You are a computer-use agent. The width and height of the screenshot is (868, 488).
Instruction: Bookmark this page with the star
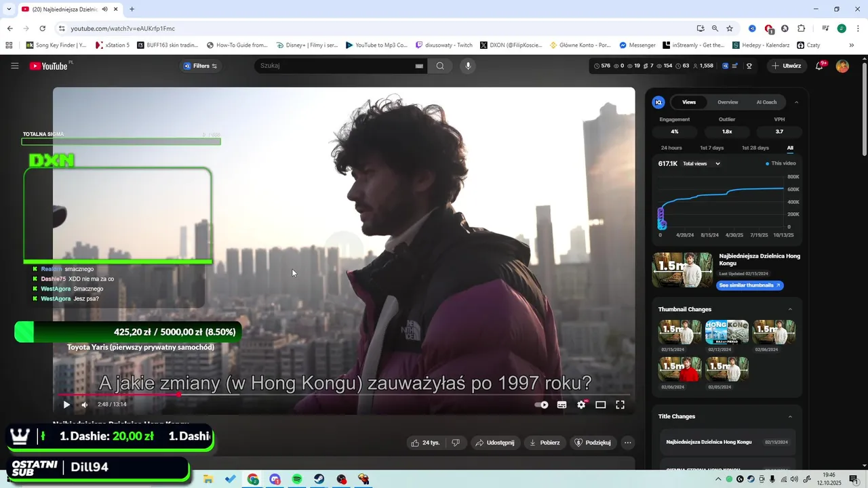click(x=730, y=28)
